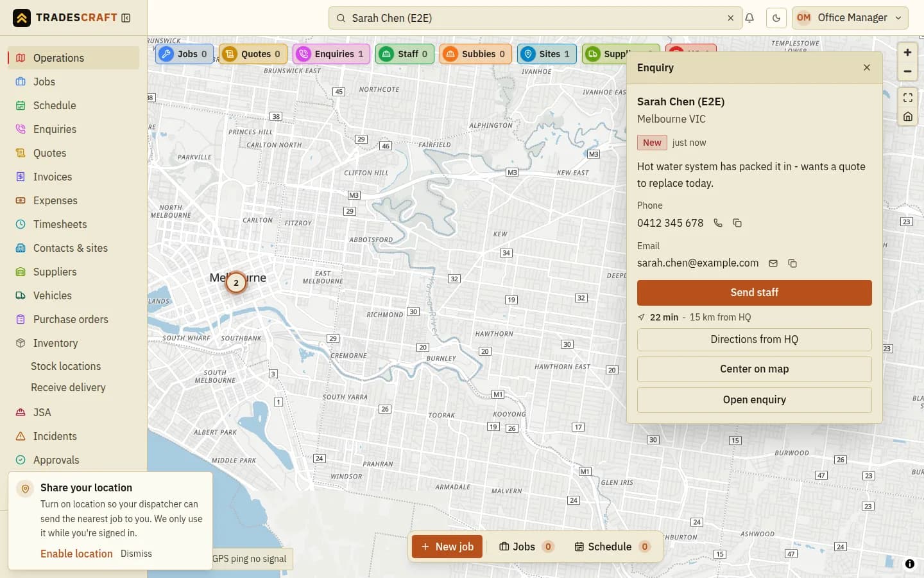Open Quotes in the sidebar
This screenshot has height=578, width=924.
(x=74, y=153)
